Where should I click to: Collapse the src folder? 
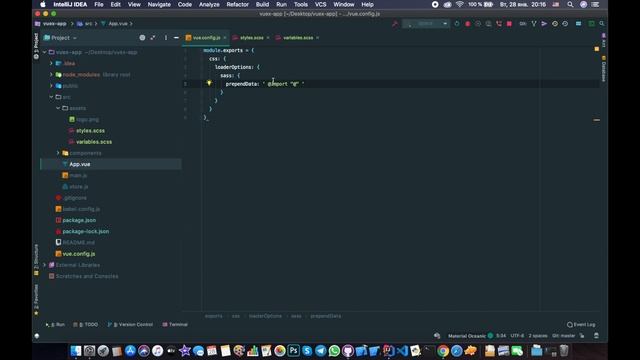coord(51,97)
